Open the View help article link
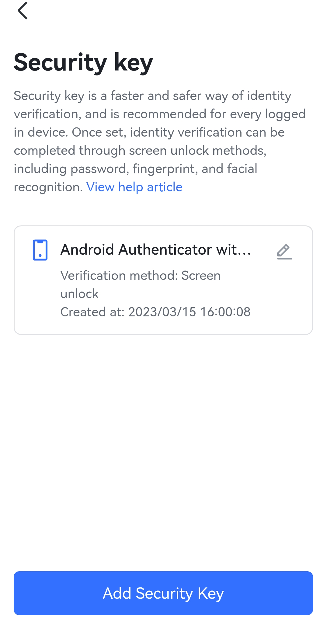327x644 pixels. 134,187
